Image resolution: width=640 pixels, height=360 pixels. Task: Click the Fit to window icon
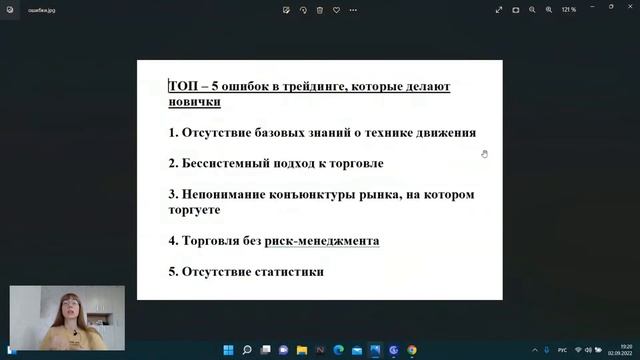pos(516,10)
